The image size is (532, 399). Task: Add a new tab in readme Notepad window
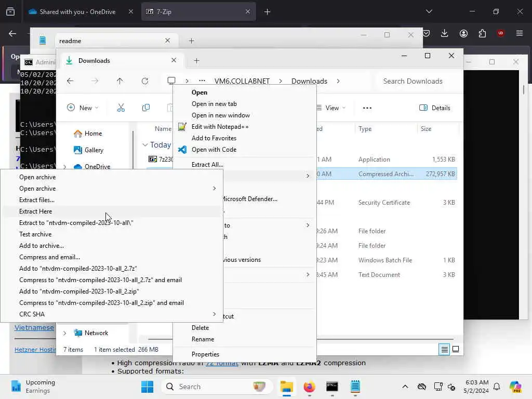[191, 41]
